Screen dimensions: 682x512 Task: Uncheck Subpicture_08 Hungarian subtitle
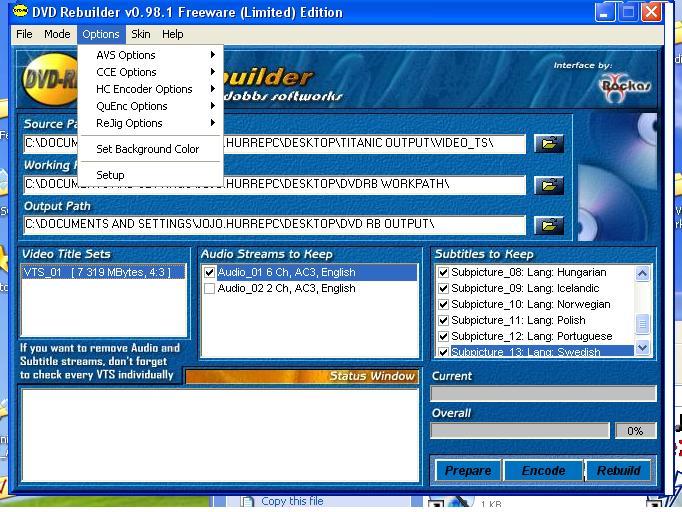tap(443, 272)
